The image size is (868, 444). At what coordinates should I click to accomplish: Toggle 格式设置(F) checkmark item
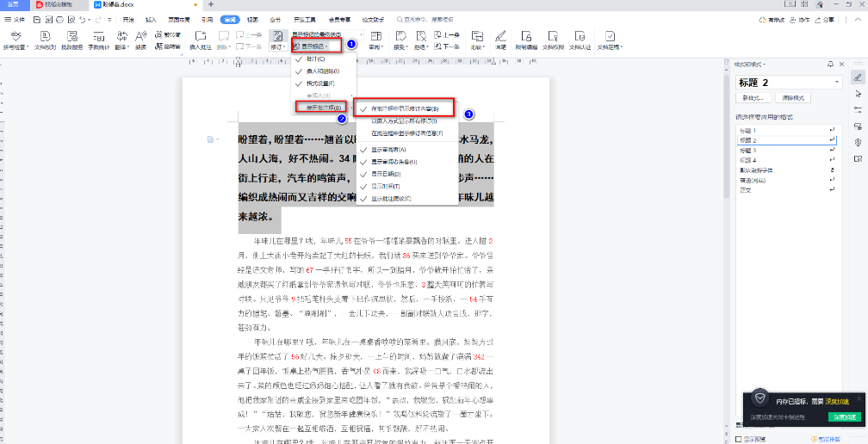click(324, 83)
